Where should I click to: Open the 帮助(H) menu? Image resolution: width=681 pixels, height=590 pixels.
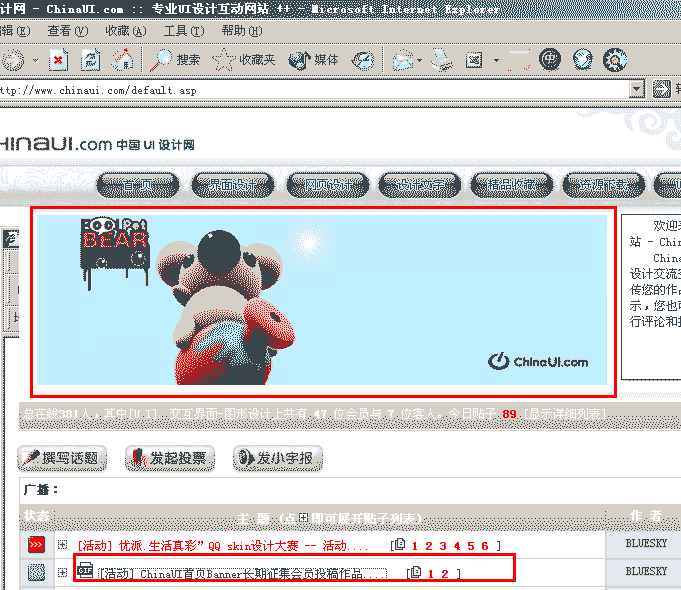coord(242,31)
